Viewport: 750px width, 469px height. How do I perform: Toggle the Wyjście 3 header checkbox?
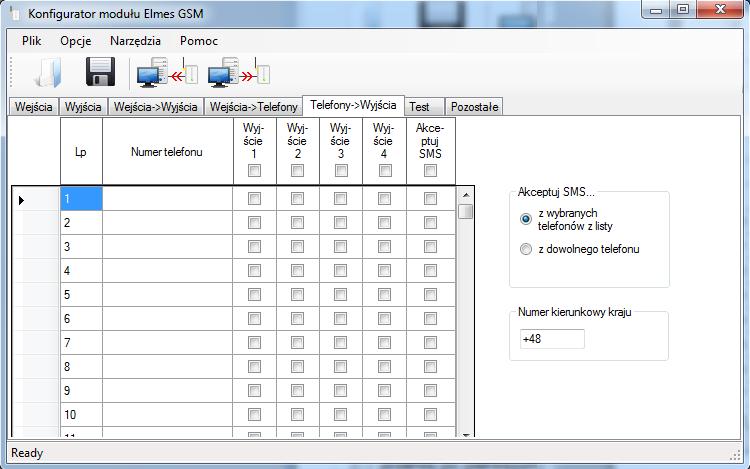click(341, 170)
